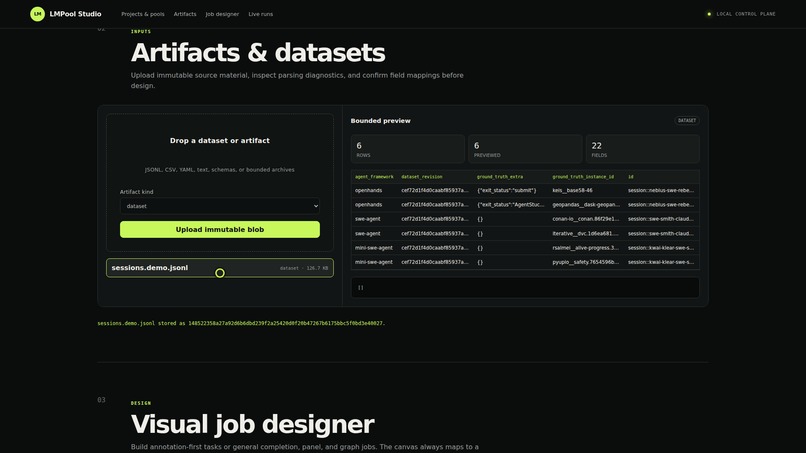Click the Artifacts & datasets heading
The image size is (806, 453).
click(x=258, y=52)
